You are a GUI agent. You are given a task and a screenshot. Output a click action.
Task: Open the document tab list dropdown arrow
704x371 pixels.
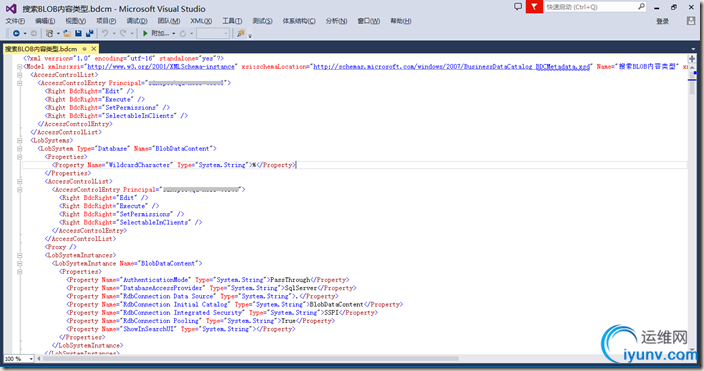click(693, 49)
